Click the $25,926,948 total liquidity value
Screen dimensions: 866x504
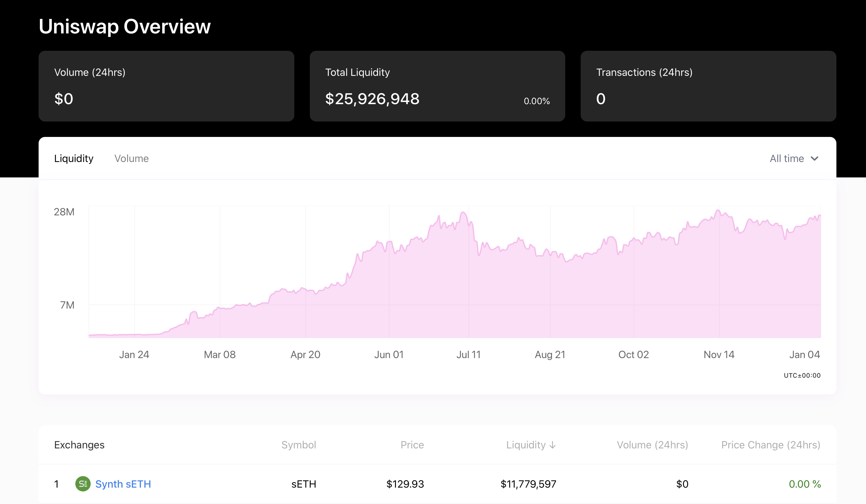(x=372, y=99)
